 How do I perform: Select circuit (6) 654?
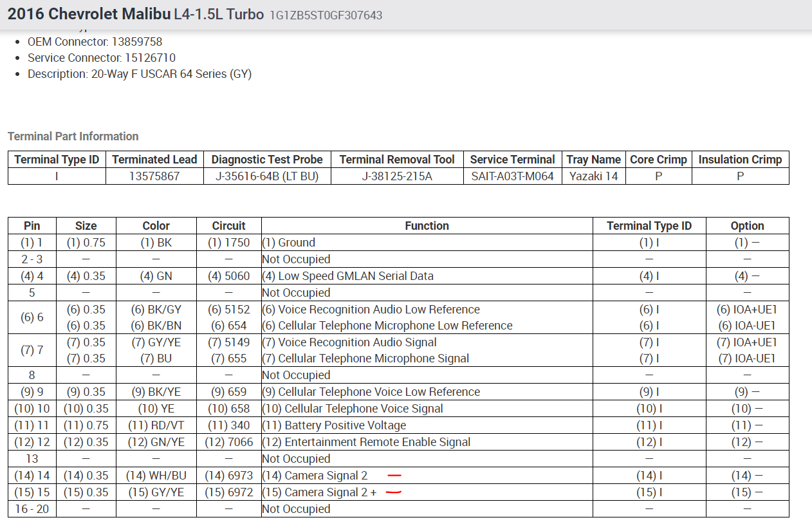click(x=228, y=326)
